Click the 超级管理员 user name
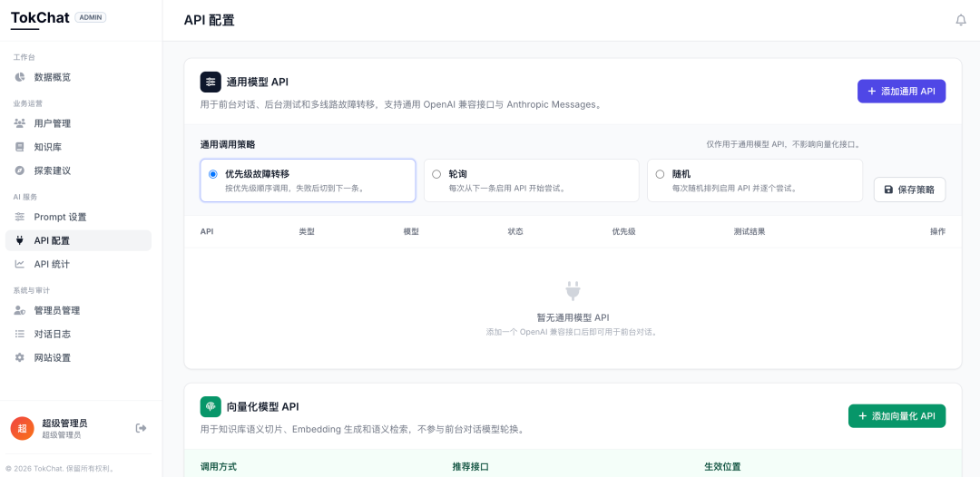Image resolution: width=980 pixels, height=477 pixels. click(x=64, y=423)
